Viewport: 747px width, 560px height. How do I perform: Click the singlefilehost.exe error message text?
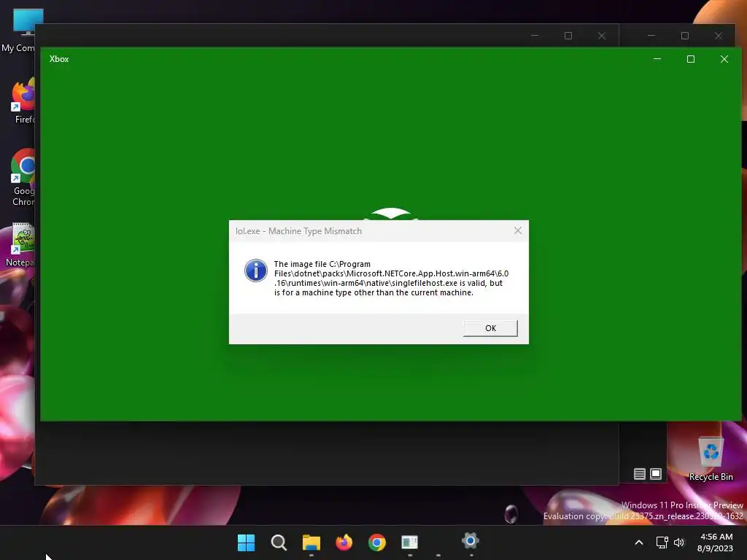click(x=391, y=278)
